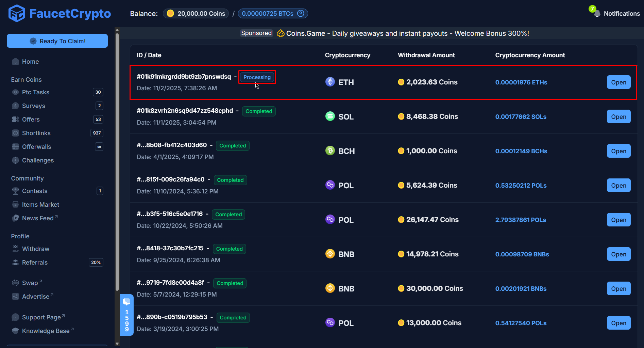Click the 20,000.00 Coins balance pill
The width and height of the screenshot is (644, 348).
(x=196, y=13)
